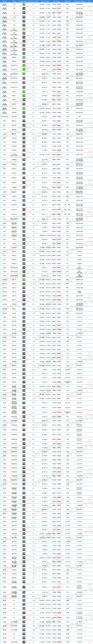The height and width of the screenshot is (644, 93).
Task: Select the 'A 20 DT, Z 20 DTJ, Y 20 DTJ' cell
Action: (79, 587)
